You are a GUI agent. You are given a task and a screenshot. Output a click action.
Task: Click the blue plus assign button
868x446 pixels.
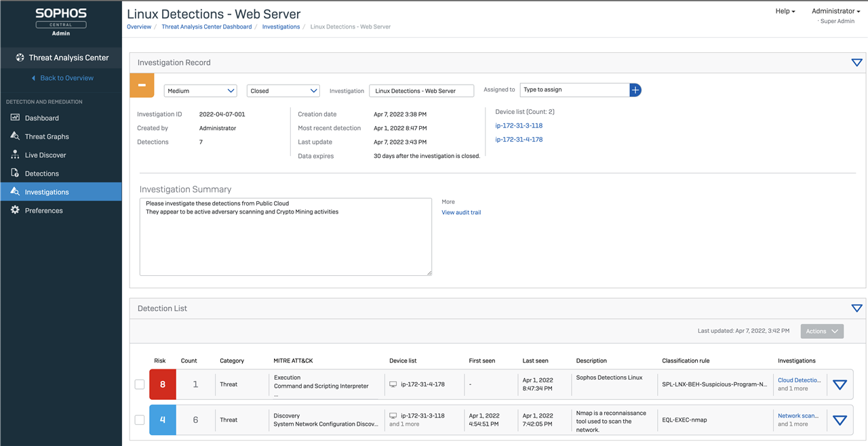pyautogui.click(x=635, y=90)
